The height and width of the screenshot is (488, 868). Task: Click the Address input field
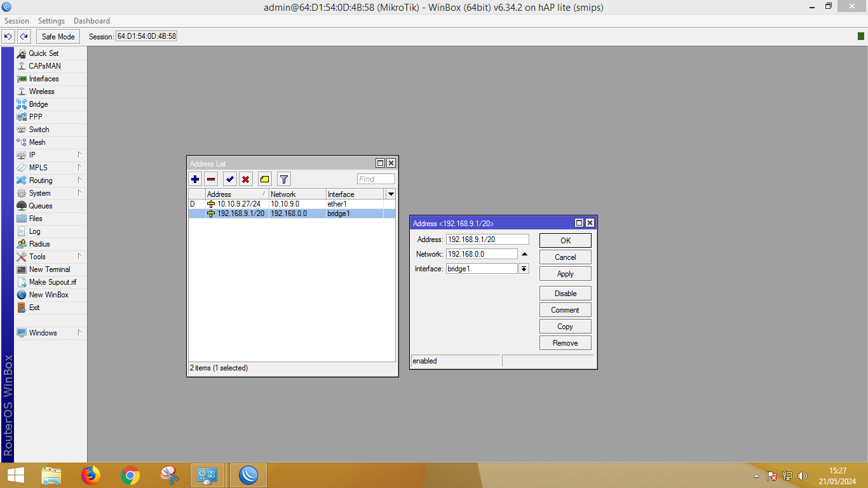[x=487, y=240]
